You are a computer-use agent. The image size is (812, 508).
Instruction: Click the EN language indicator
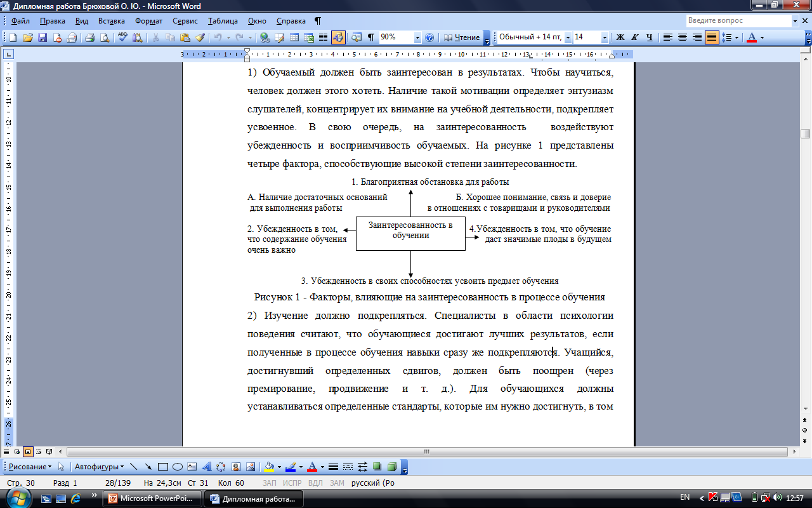[x=685, y=497]
